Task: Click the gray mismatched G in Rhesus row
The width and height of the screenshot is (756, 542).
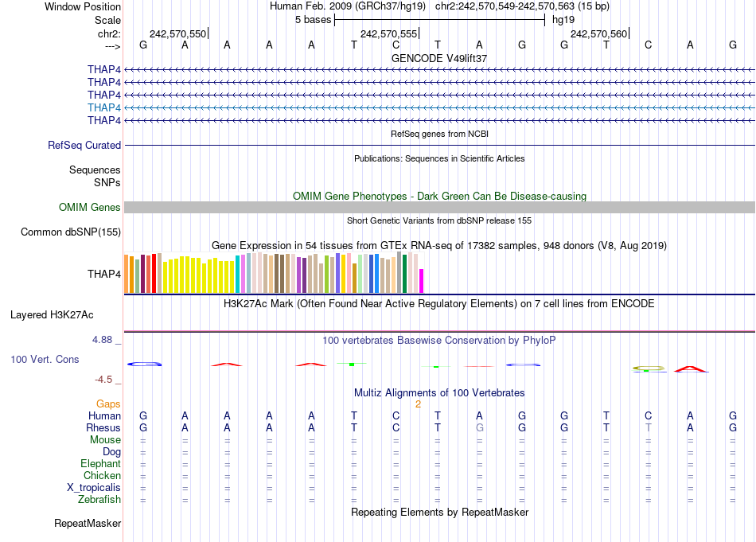Action: [479, 427]
